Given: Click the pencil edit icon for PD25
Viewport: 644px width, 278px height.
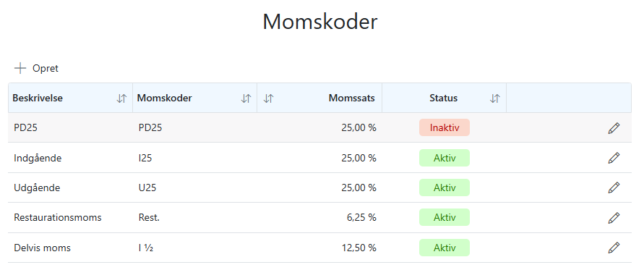Looking at the screenshot, I should click(614, 128).
